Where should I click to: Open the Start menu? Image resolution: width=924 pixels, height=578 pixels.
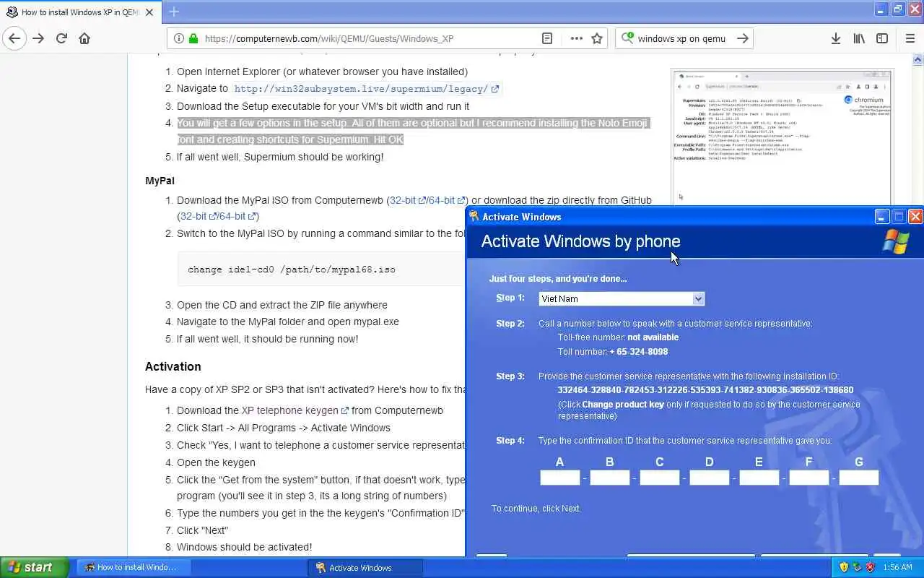[33, 567]
